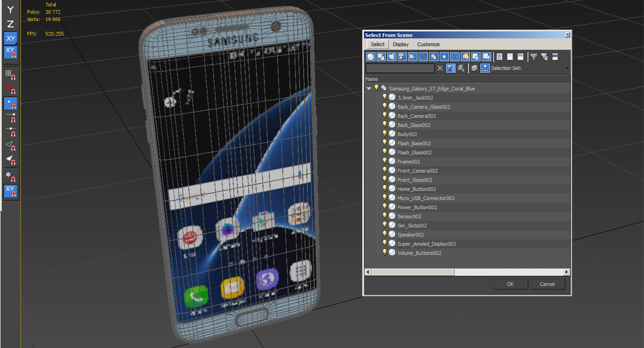Toggle Snaps Use Axis Constraint at toolbar bottom
644x348 pixels.
click(10, 191)
